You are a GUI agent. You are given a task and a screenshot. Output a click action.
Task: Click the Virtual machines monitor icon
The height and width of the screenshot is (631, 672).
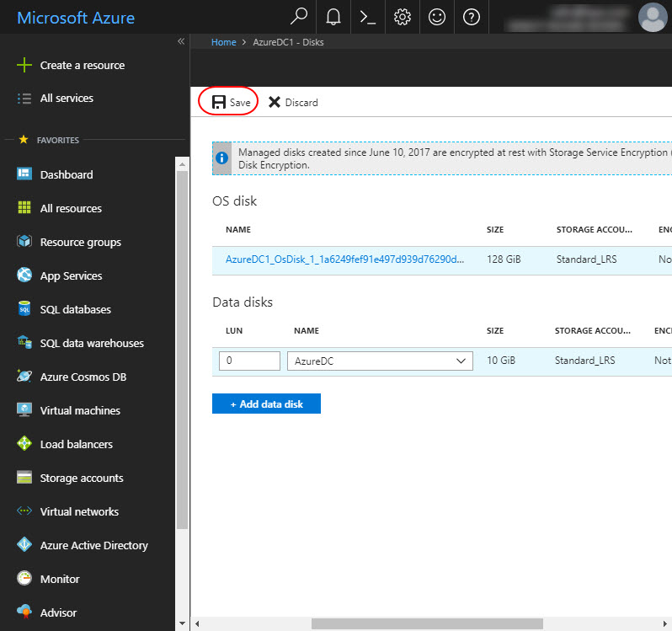tap(24, 409)
